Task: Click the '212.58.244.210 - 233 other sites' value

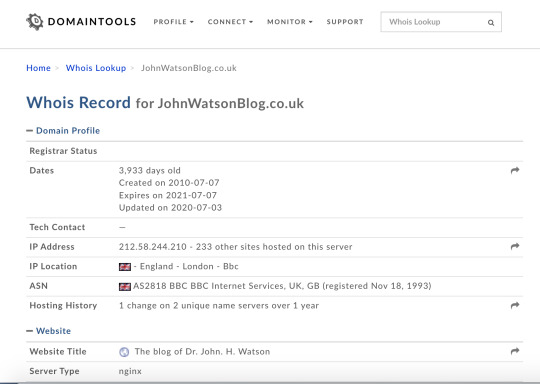Action: [x=236, y=247]
